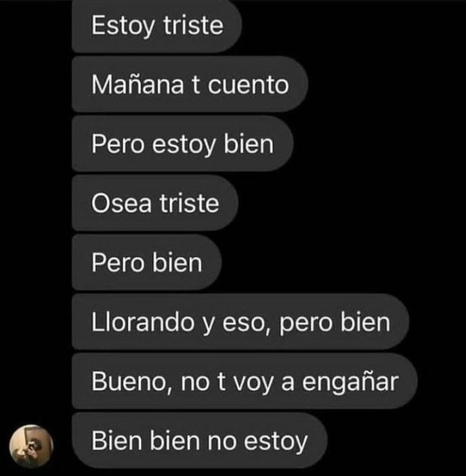
Task: Click the word 'Osea' in the fourth message
Action: [121, 203]
